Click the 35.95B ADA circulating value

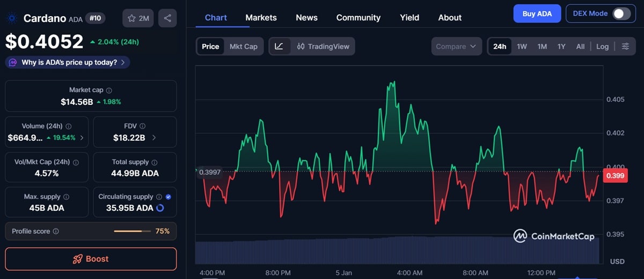pos(129,208)
